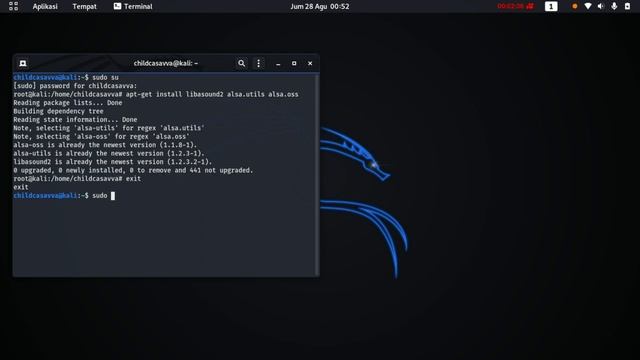Click the red screen recording timer
The height and width of the screenshot is (360, 640).
[x=515, y=6]
